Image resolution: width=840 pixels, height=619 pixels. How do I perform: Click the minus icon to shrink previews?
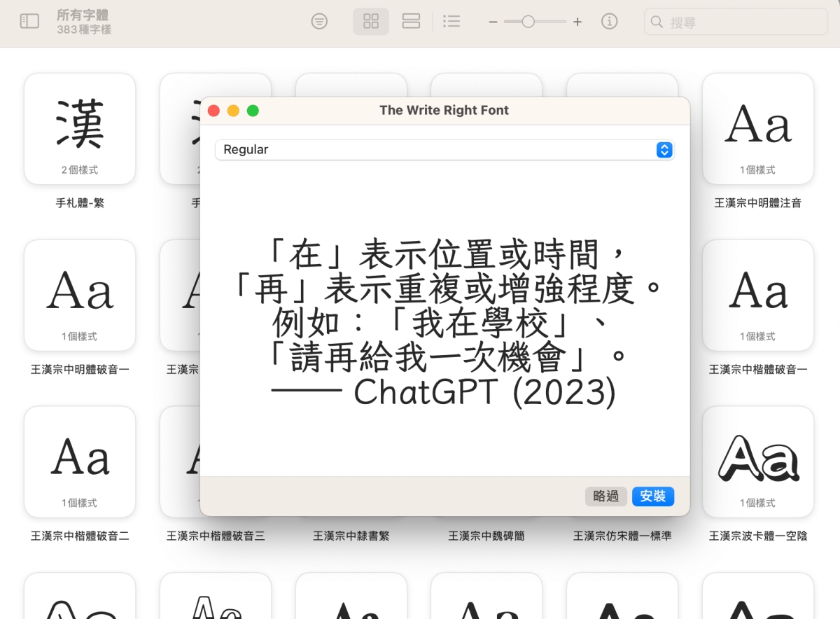click(493, 22)
